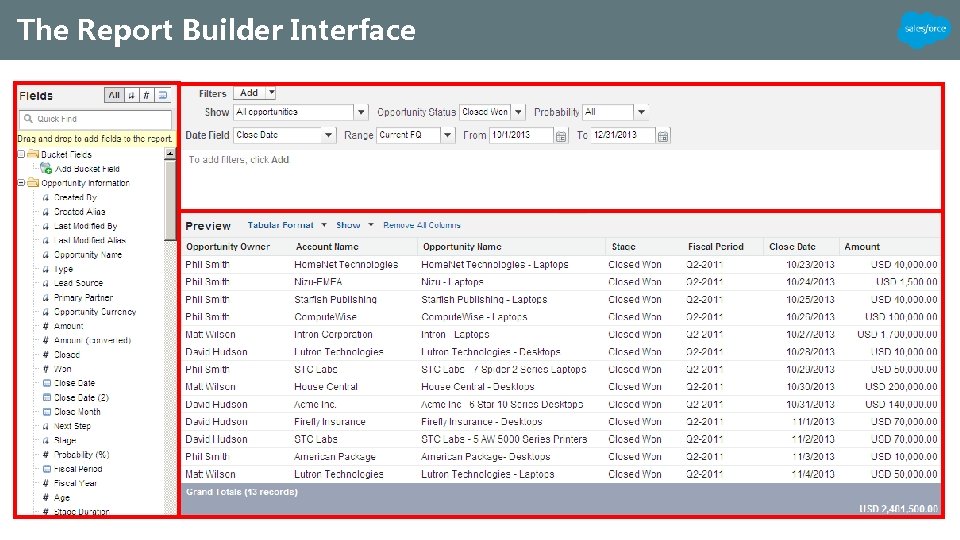Image resolution: width=960 pixels, height=540 pixels.
Task: Collapse the Bucket Fields folder
Action: click(x=21, y=154)
